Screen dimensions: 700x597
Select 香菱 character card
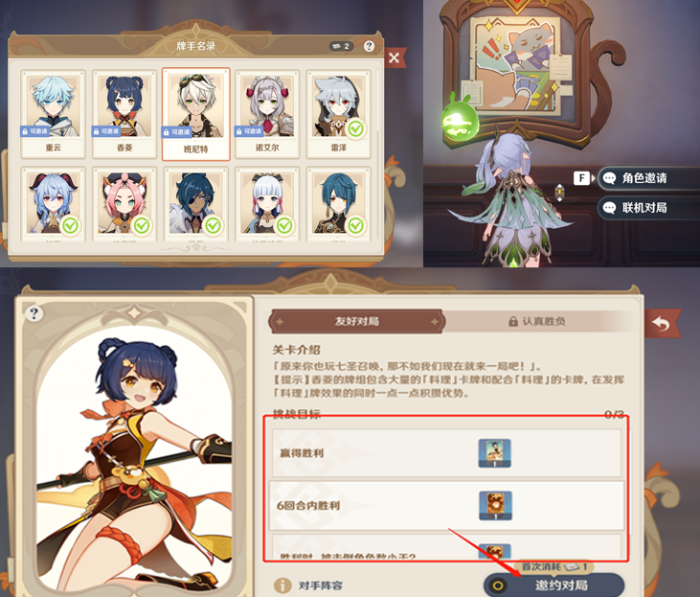point(124,114)
